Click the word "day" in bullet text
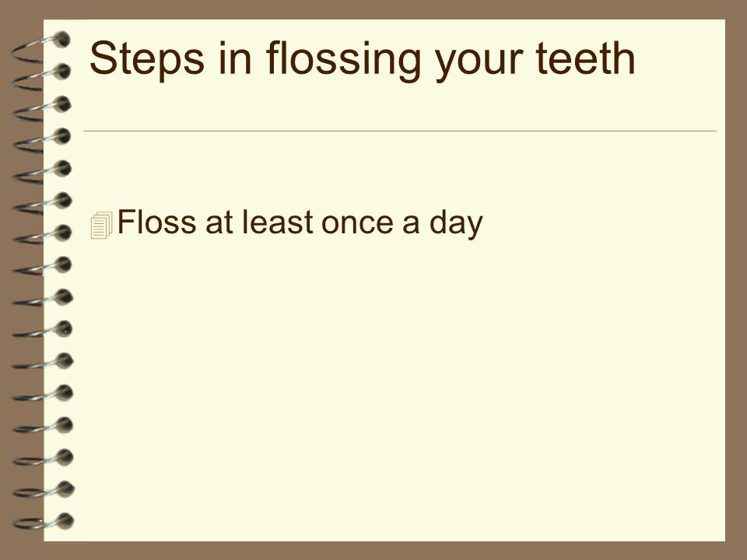Viewport: 747px width, 560px height. point(456,224)
